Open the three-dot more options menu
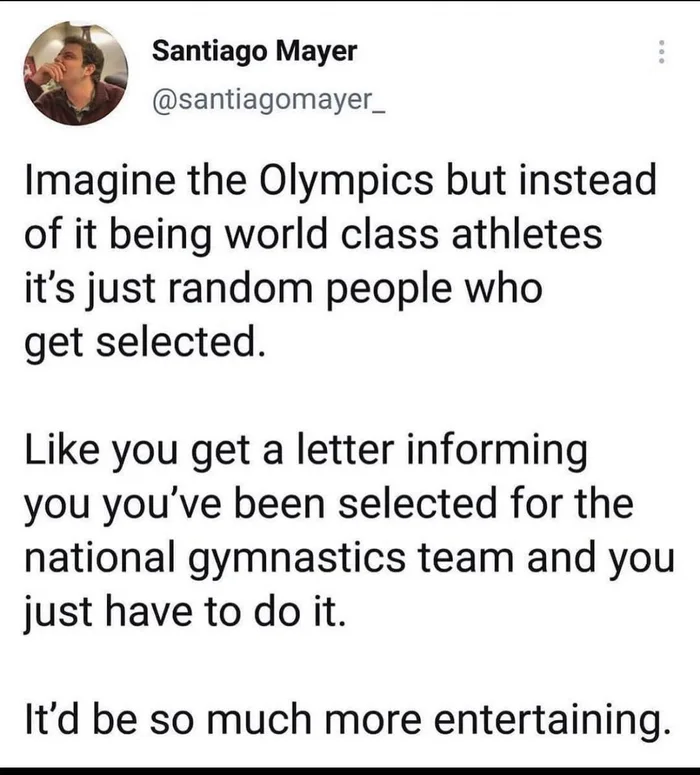 tap(660, 52)
